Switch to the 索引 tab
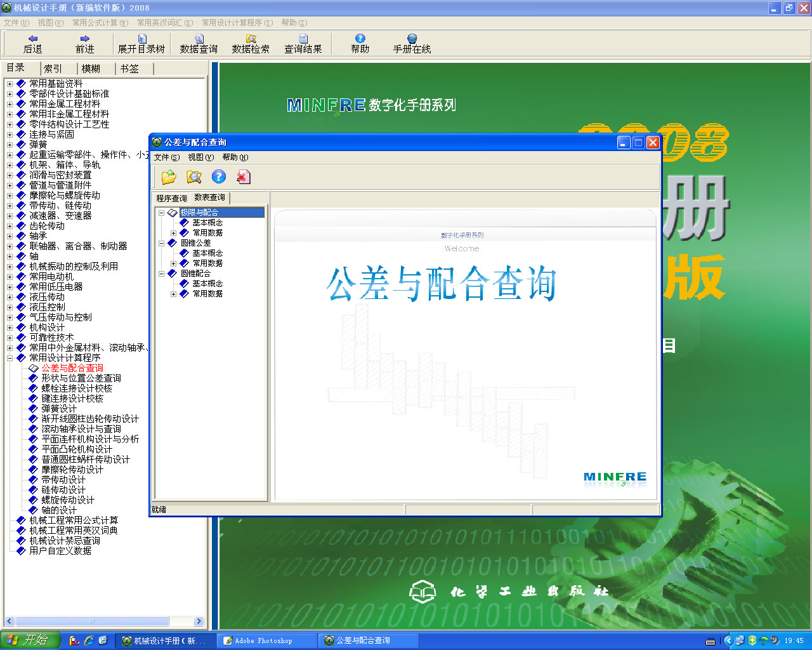 pyautogui.click(x=53, y=69)
